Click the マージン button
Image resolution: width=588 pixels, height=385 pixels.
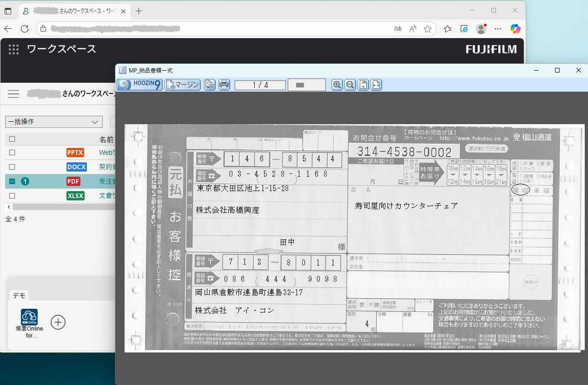click(182, 85)
